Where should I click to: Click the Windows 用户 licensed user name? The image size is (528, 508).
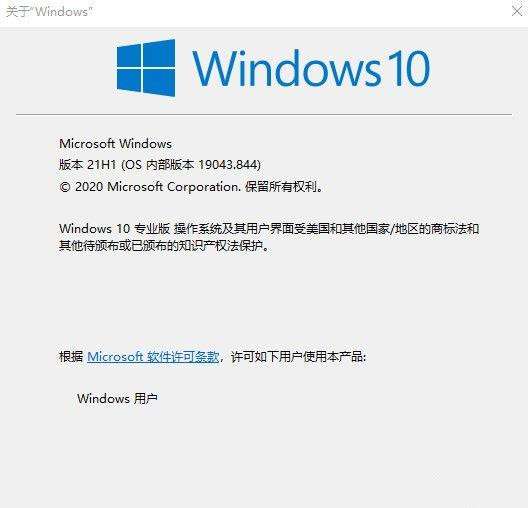[117, 399]
